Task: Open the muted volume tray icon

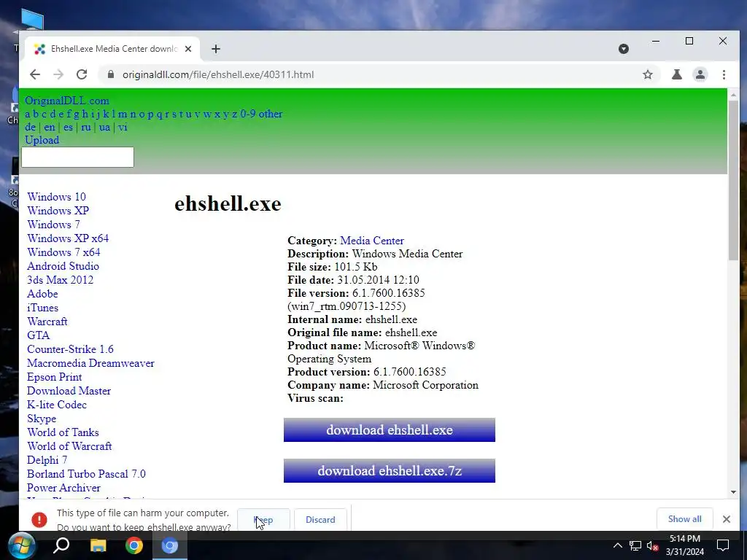Action: pyautogui.click(x=653, y=545)
